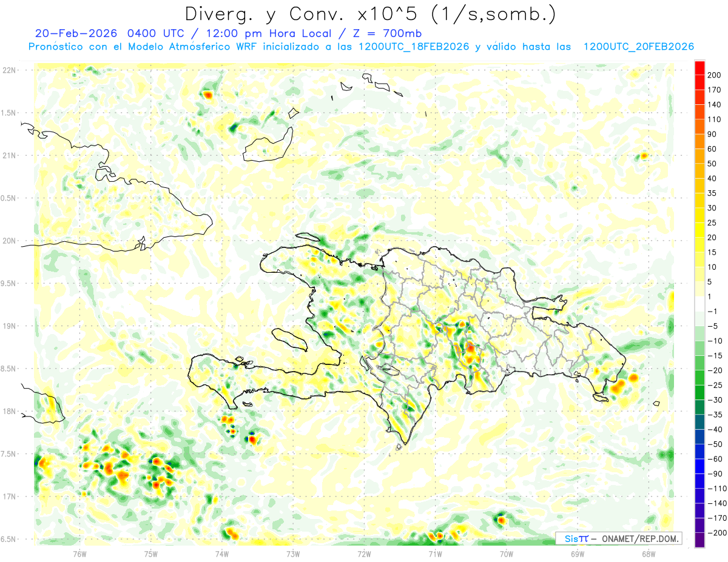This screenshot has width=728, height=562.
Task: Click the colorbar value -200
Action: point(716,533)
